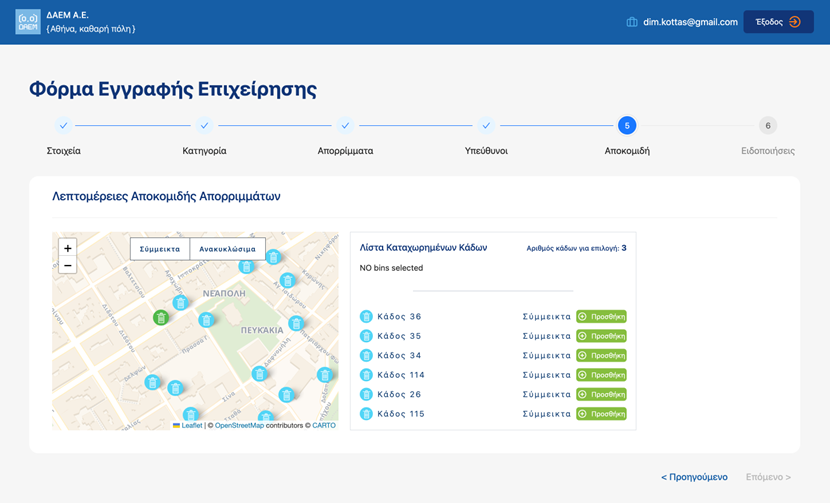
Task: Switch map filter to Σύμμεικτα
Action: point(160,249)
